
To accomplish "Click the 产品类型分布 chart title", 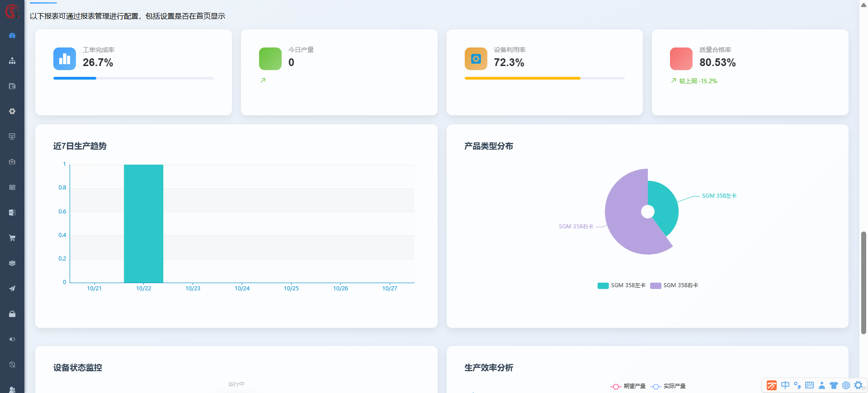I will [x=489, y=146].
